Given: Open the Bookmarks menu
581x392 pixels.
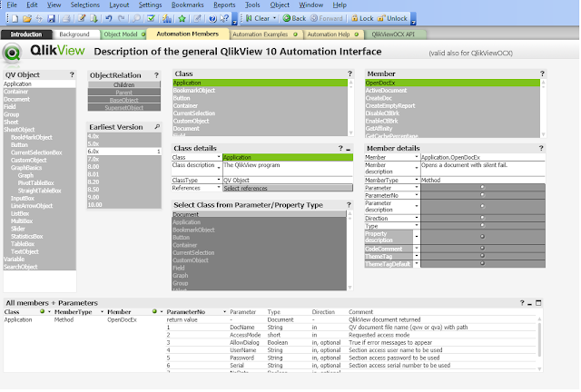Looking at the screenshot, I should coord(188,5).
